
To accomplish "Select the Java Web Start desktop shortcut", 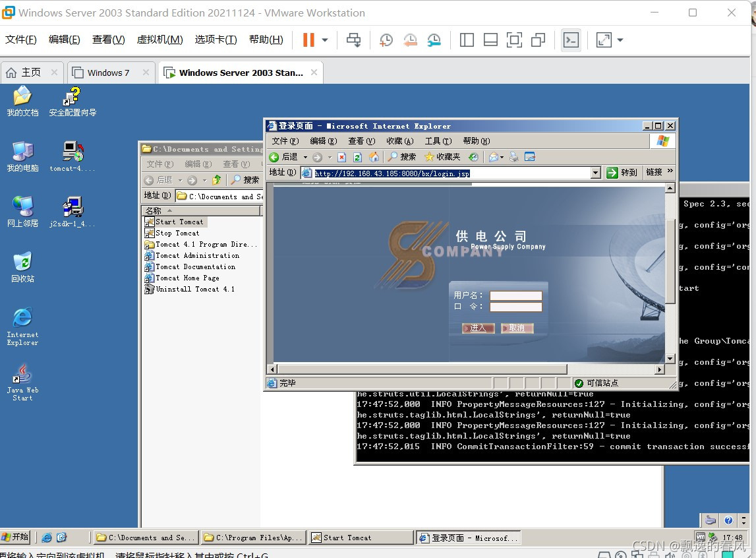I will click(x=22, y=382).
